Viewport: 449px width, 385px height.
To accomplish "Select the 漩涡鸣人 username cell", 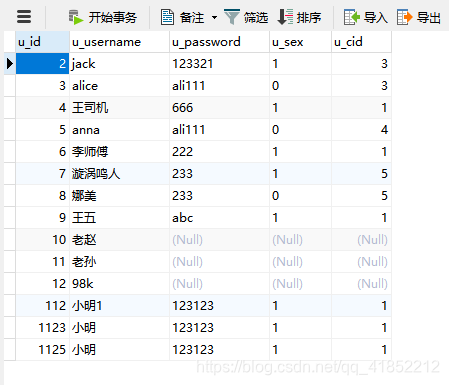I will [119, 174].
